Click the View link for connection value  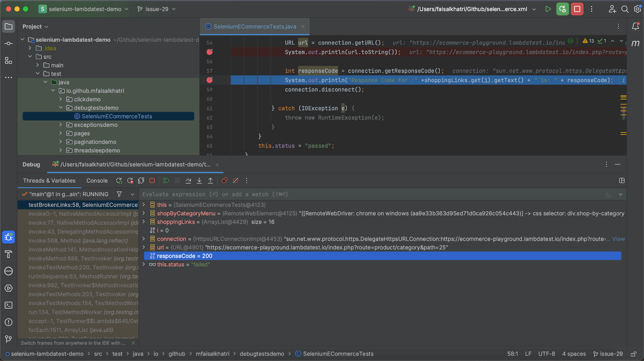click(618, 239)
